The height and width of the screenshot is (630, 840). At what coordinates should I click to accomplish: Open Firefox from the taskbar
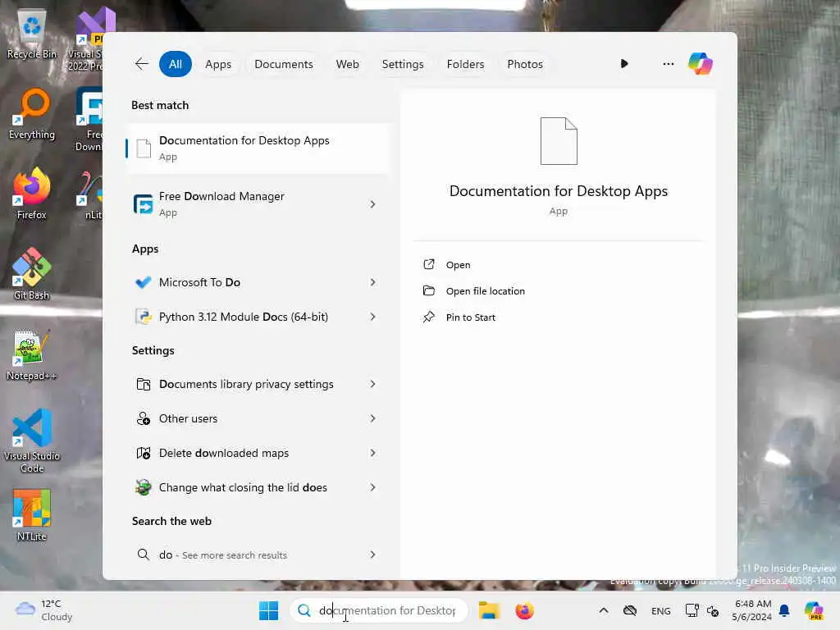point(524,610)
